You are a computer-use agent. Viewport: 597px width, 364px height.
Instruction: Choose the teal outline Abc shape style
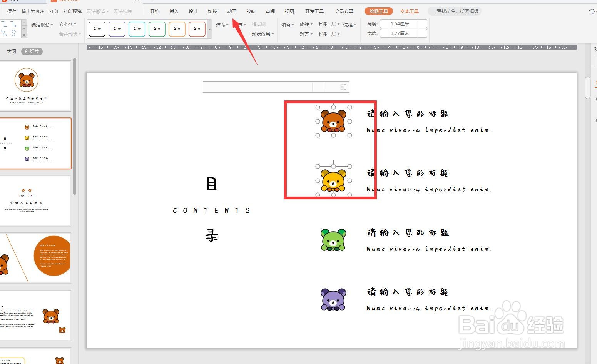[137, 29]
